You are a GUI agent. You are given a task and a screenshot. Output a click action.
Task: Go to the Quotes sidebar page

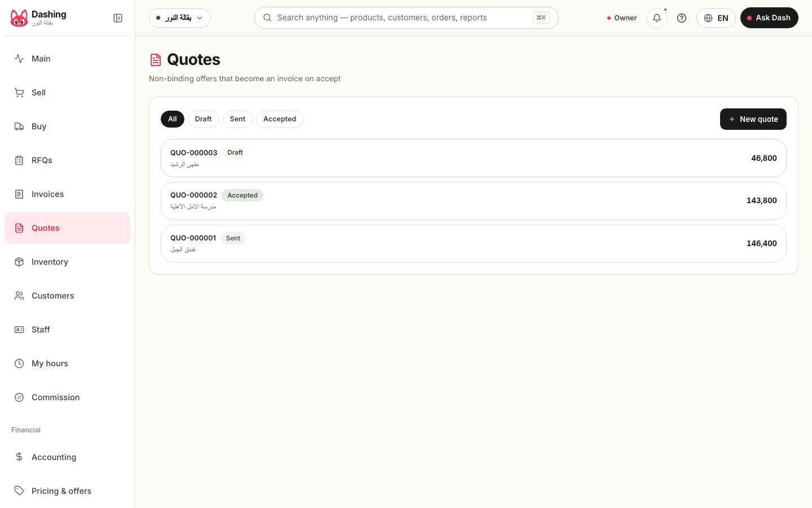pyautogui.click(x=67, y=228)
